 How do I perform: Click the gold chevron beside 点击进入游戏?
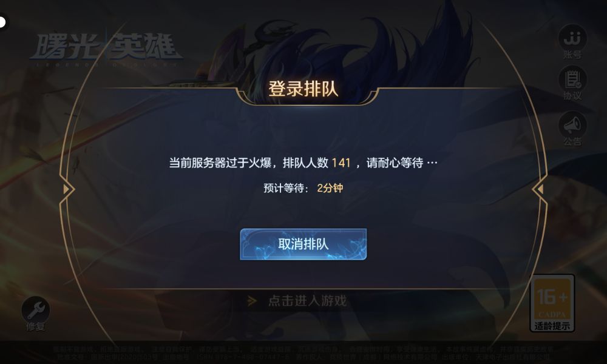coord(252,300)
